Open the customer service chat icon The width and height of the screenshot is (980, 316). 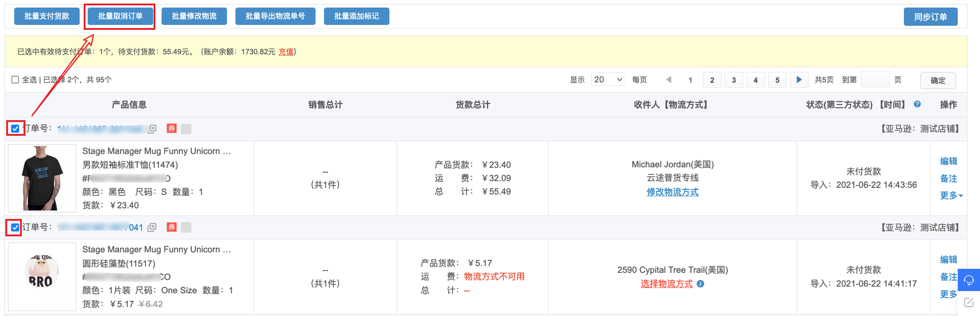pos(968,280)
